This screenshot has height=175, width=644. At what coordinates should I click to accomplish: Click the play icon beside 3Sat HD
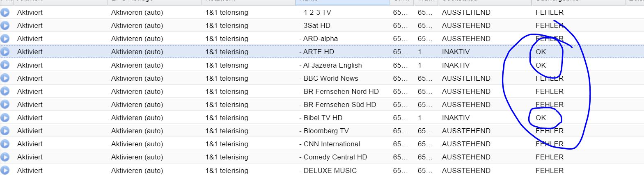5,25
